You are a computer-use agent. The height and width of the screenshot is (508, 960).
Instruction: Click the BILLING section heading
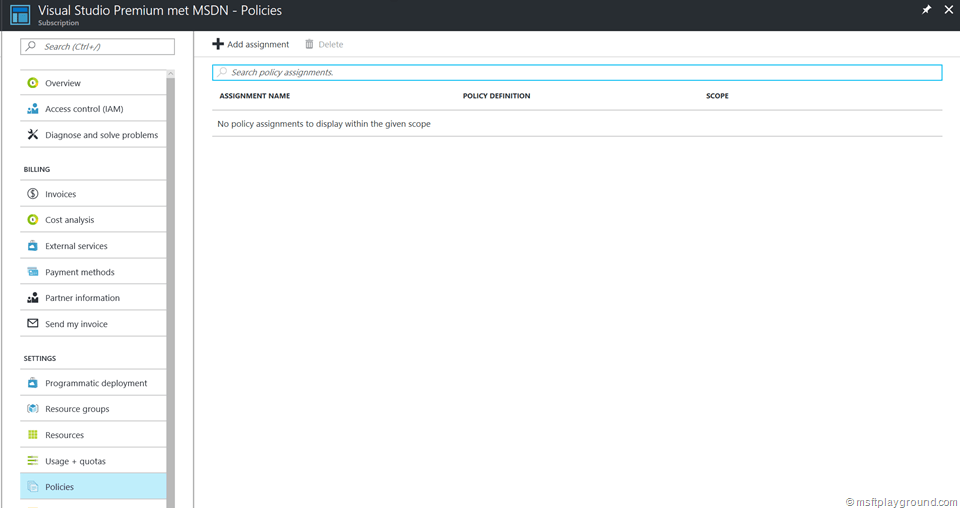[37, 170]
